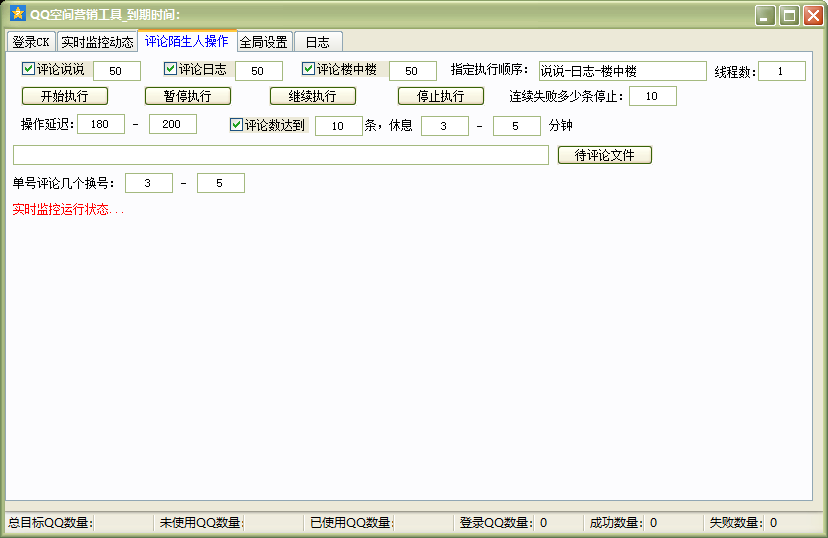Maximize the QQ空间营销工具 window
The height and width of the screenshot is (538, 828).
789,15
